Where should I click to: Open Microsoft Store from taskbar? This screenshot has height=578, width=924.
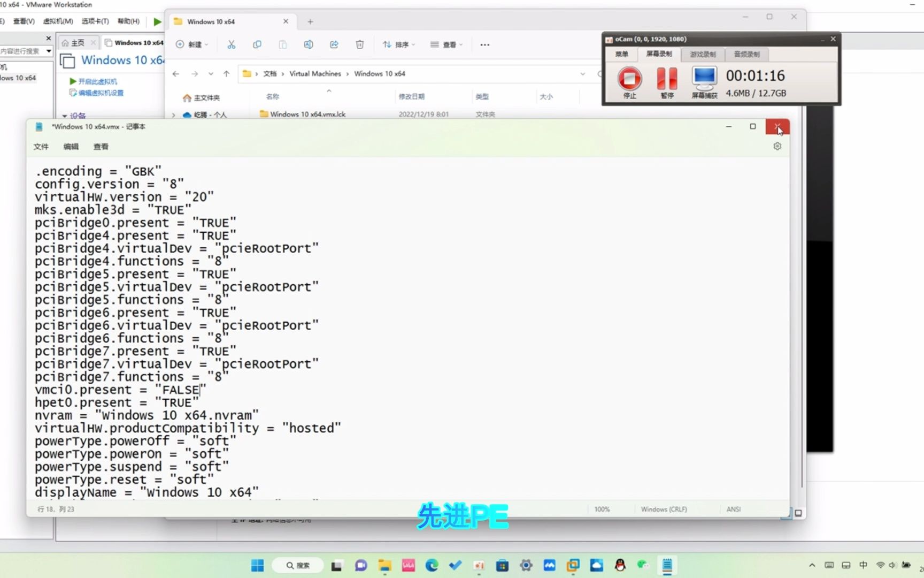click(502, 565)
